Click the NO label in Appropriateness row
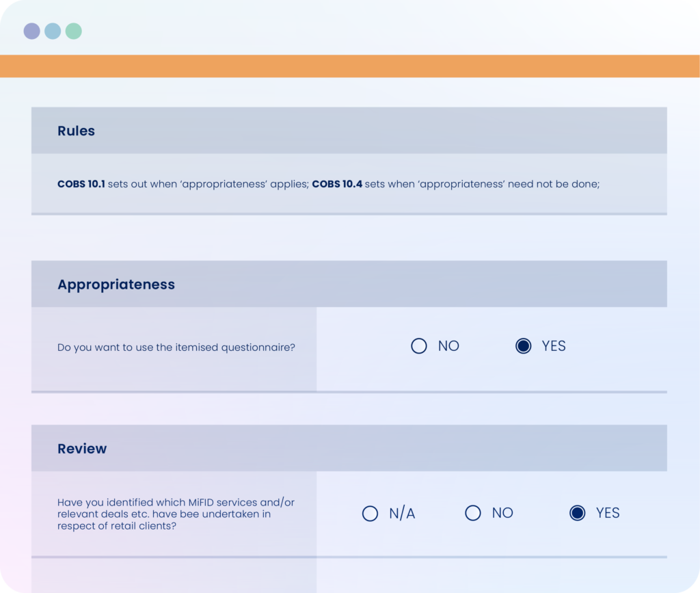Screen dimensions: 700x593 click(448, 346)
